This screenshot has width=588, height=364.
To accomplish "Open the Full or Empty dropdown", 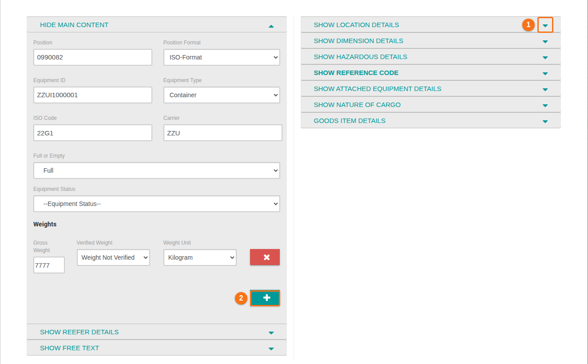I will click(x=157, y=170).
